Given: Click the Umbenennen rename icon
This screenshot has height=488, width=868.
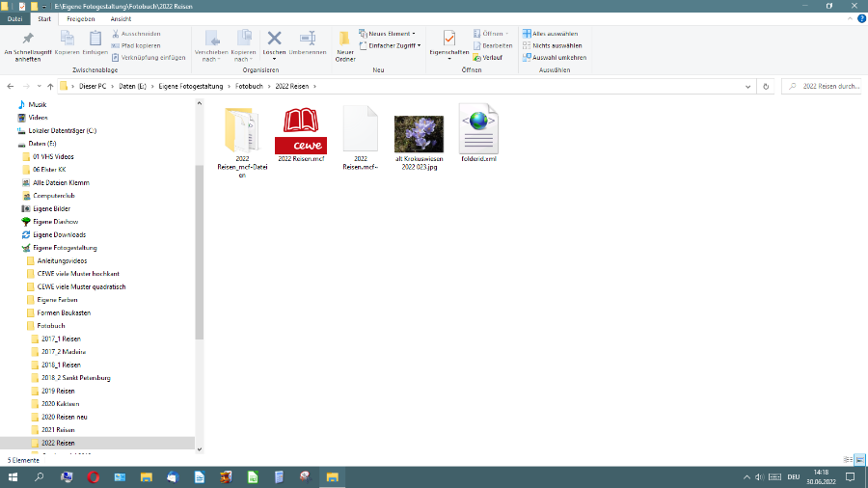Looking at the screenshot, I should (x=308, y=39).
